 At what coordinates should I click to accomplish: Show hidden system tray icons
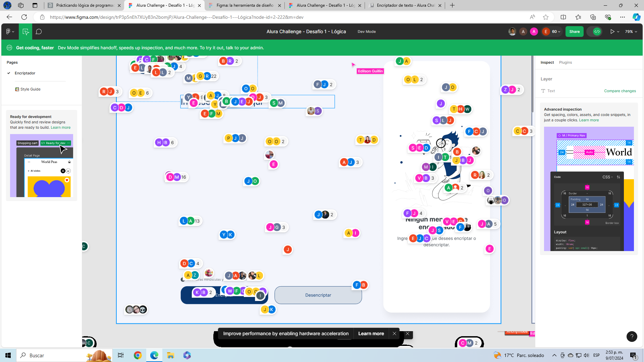pyautogui.click(x=554, y=355)
